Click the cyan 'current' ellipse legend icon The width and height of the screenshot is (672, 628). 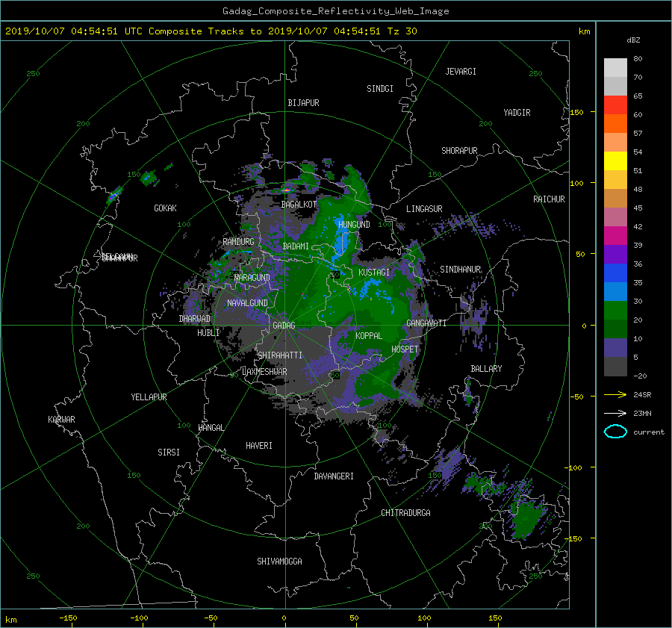(615, 432)
